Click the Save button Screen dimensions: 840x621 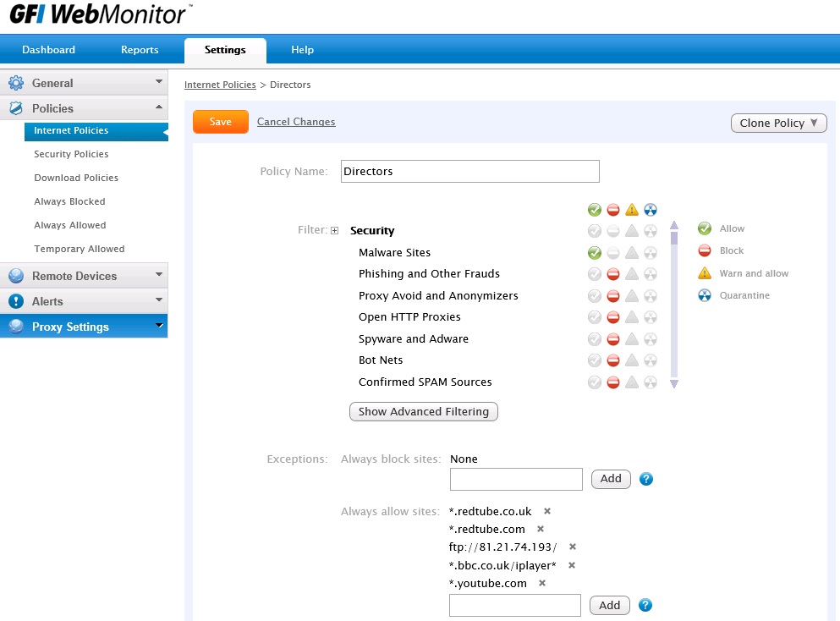point(220,122)
